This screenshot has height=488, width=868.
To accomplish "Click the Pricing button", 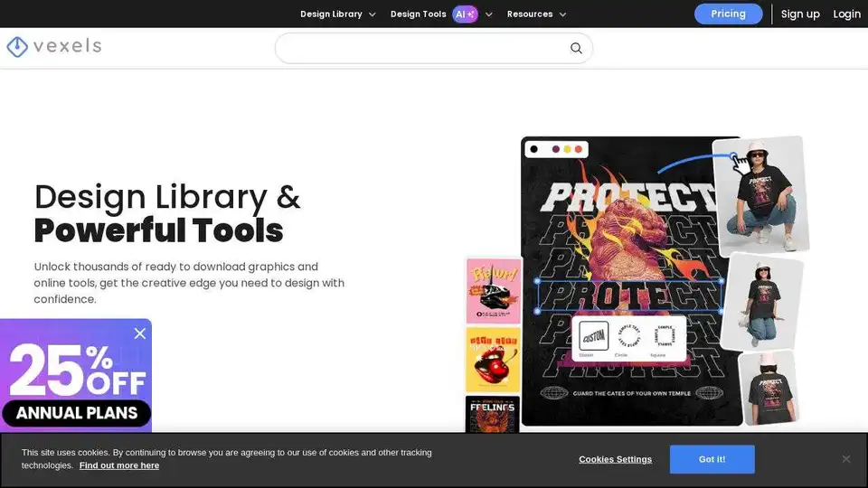I will coord(728,14).
